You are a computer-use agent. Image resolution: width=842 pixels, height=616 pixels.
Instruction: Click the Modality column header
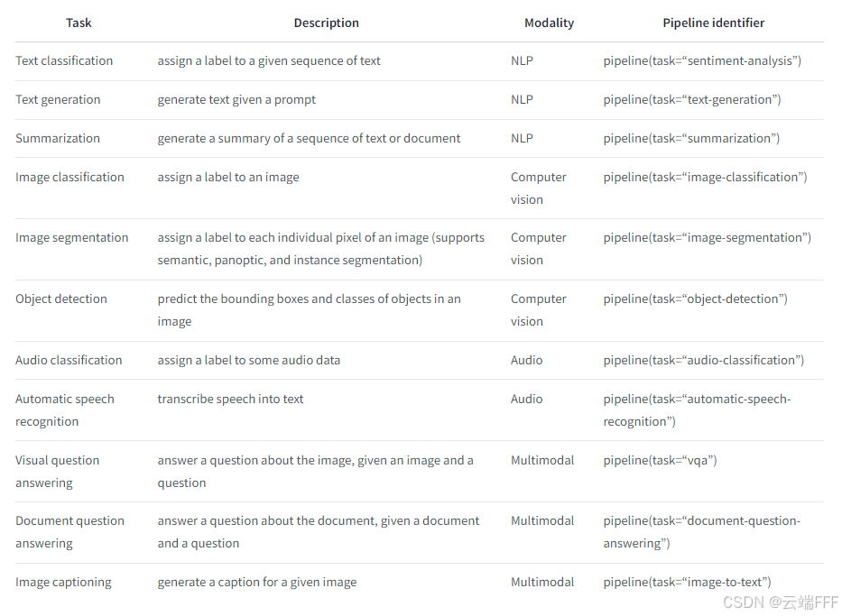[549, 23]
